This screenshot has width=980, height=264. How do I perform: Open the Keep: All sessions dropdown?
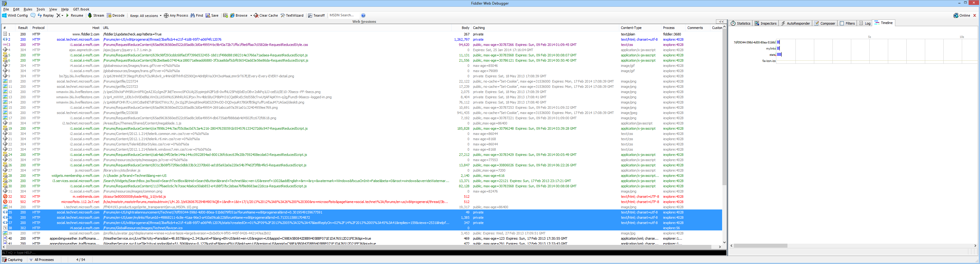click(145, 16)
